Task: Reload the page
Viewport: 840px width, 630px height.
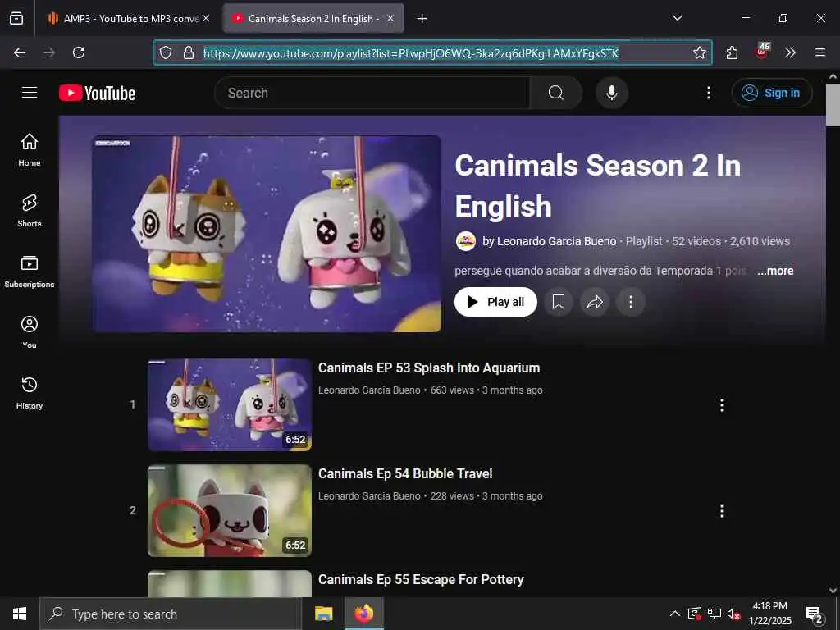Action: pyautogui.click(x=79, y=52)
